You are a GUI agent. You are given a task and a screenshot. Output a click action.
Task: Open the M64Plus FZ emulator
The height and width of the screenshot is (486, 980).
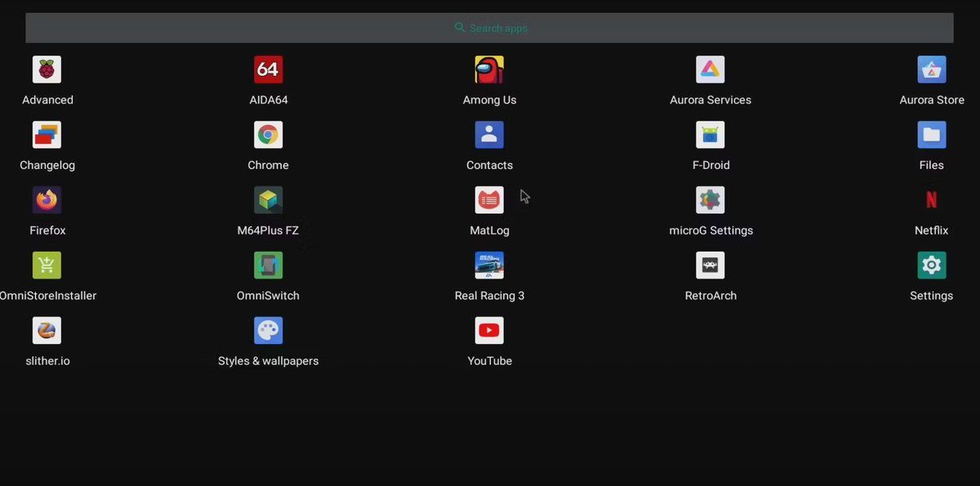pos(269,200)
